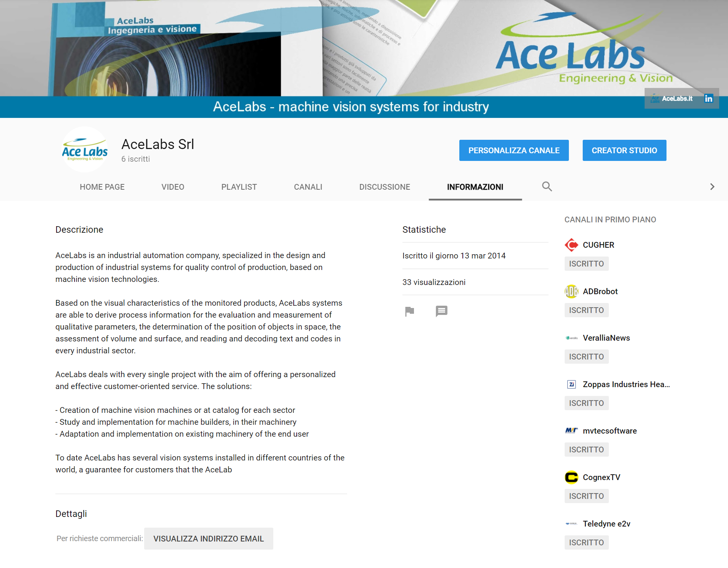The width and height of the screenshot is (728, 568).
Task: Open the VeralliaNews channel name link
Action: [x=607, y=338]
